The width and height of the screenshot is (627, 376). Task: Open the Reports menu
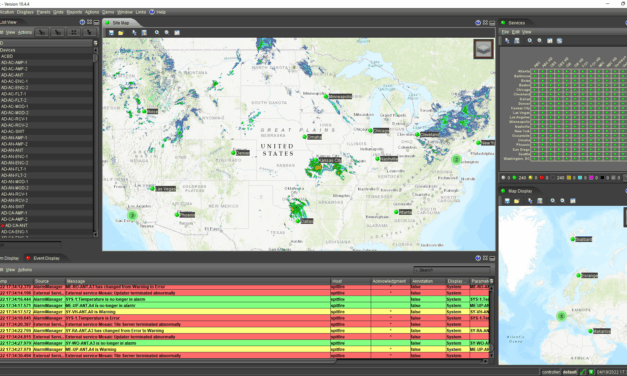pyautogui.click(x=74, y=12)
